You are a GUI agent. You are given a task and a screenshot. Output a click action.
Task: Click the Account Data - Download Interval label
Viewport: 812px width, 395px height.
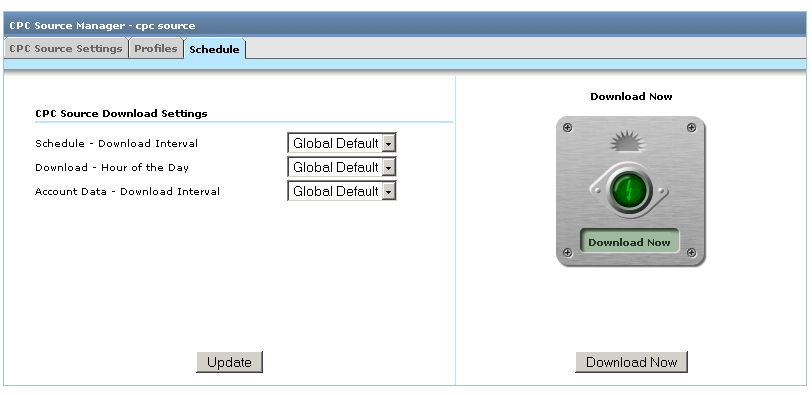pos(127,191)
